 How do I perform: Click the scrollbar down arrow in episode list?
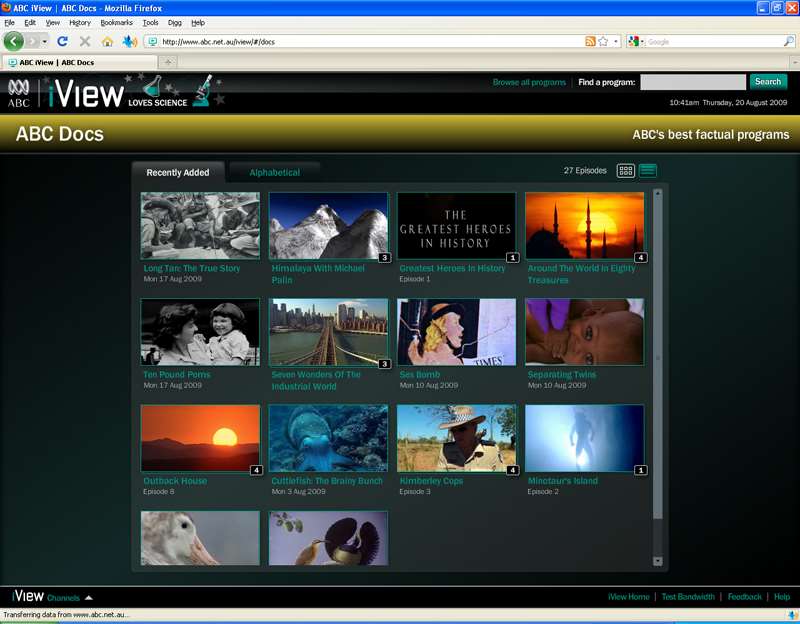click(658, 561)
